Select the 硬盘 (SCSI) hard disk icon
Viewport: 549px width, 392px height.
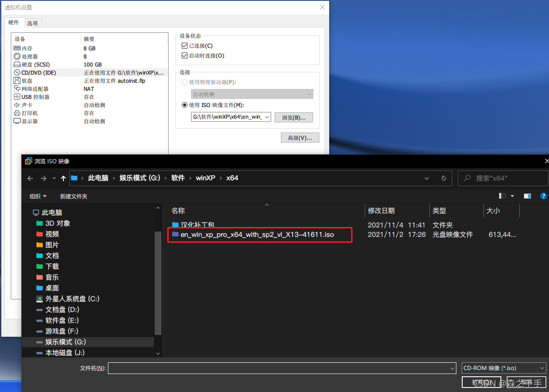pos(17,65)
